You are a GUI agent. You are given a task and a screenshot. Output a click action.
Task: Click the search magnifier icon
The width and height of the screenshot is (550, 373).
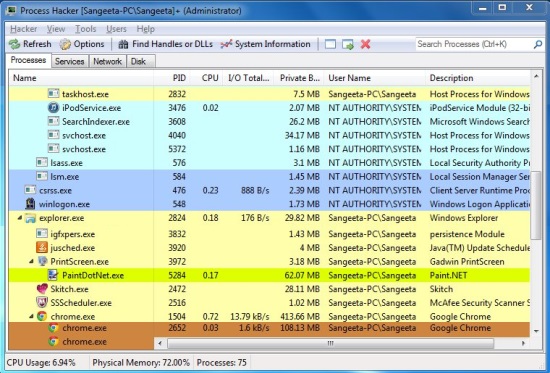[x=538, y=44]
